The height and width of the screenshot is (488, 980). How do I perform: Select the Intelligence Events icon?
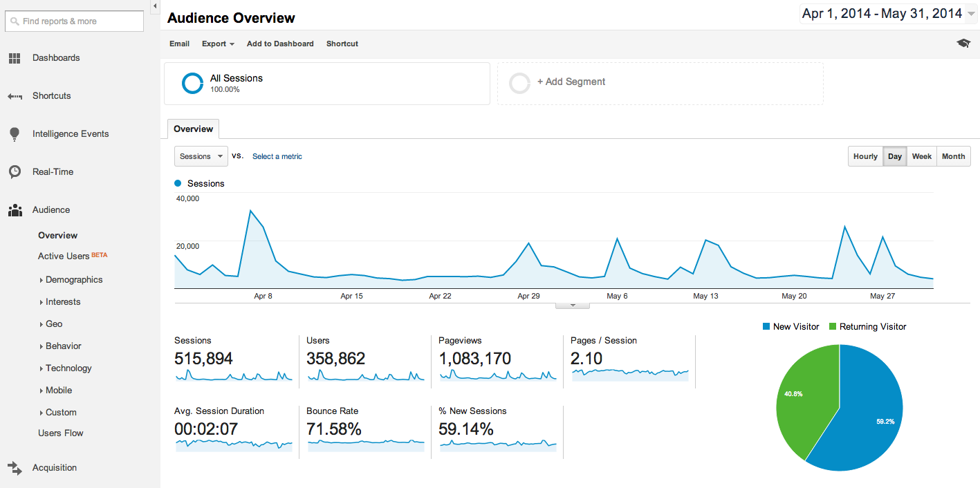(15, 133)
